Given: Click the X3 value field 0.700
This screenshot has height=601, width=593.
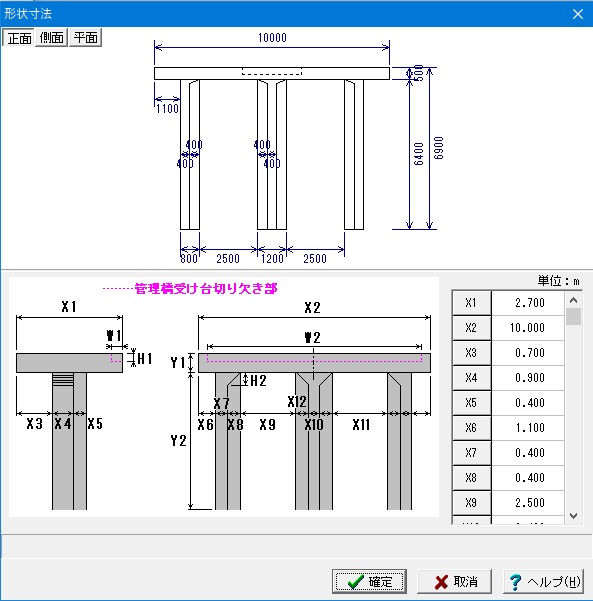Looking at the screenshot, I should point(528,353).
